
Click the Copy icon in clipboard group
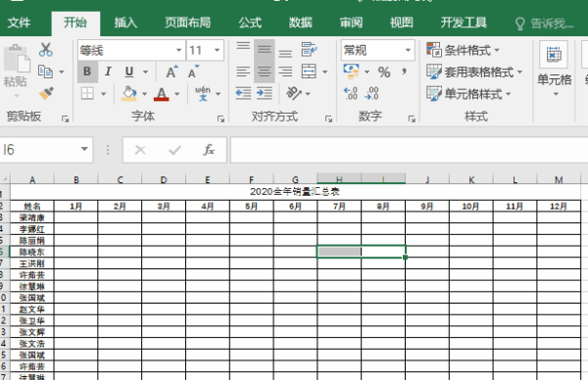45,71
